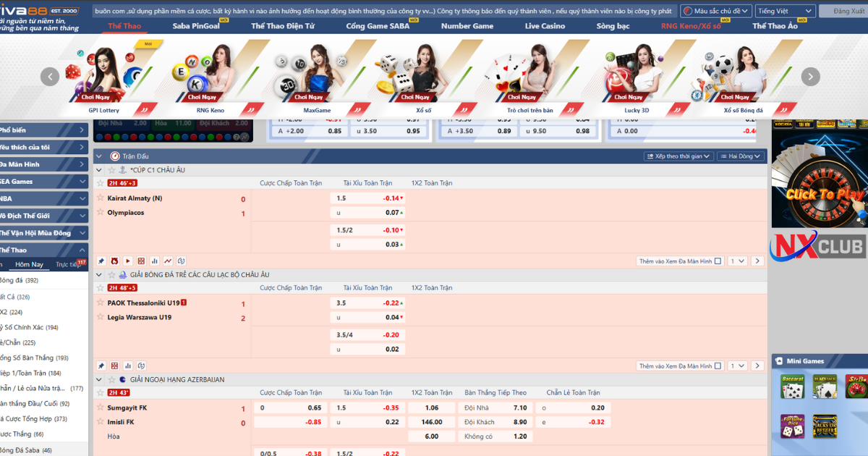The image size is (868, 456).
Task: Favorite Kairat Almaty (N) with its star
Action: click(101, 198)
